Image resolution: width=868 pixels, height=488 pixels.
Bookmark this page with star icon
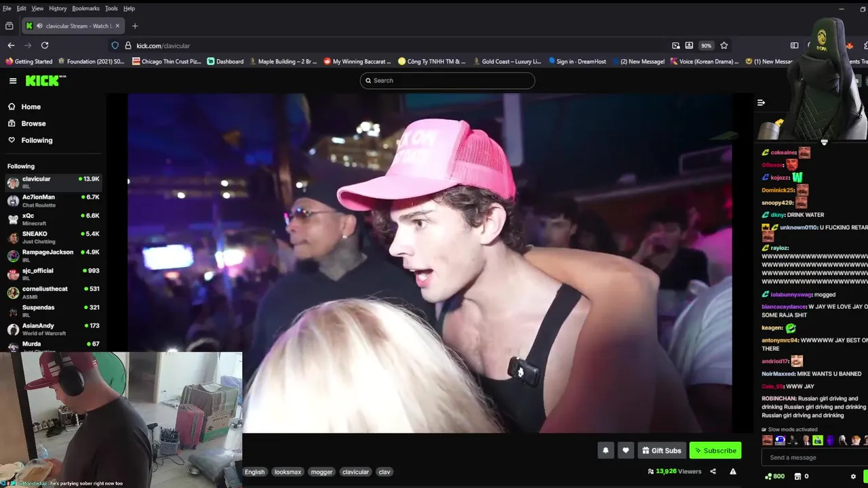[x=724, y=45]
